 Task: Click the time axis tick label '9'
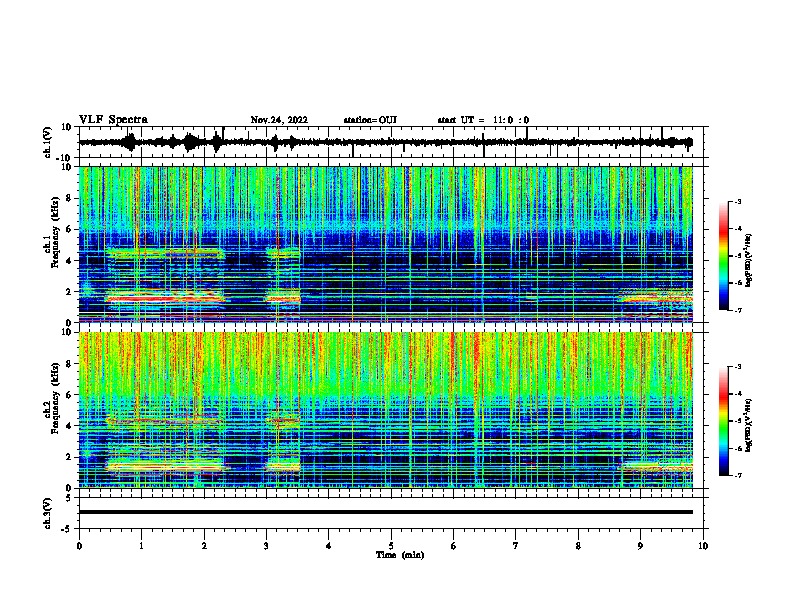640,545
